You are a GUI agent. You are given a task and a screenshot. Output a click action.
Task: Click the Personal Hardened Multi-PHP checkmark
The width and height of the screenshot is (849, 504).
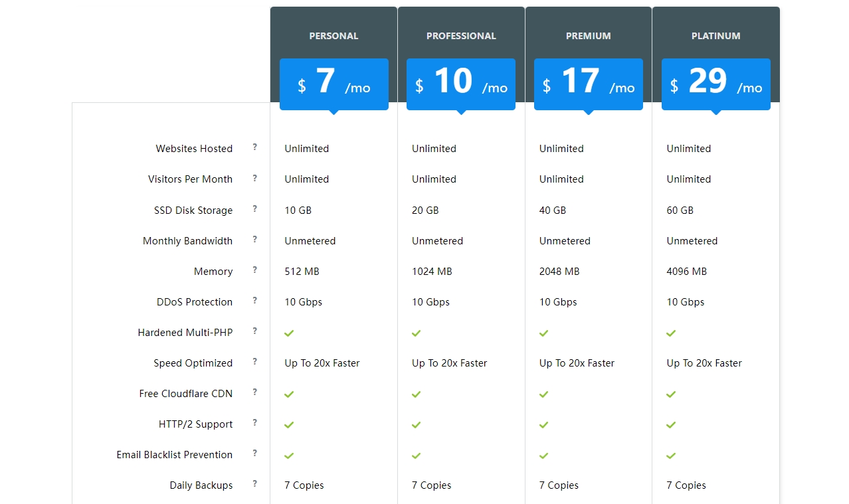(289, 333)
